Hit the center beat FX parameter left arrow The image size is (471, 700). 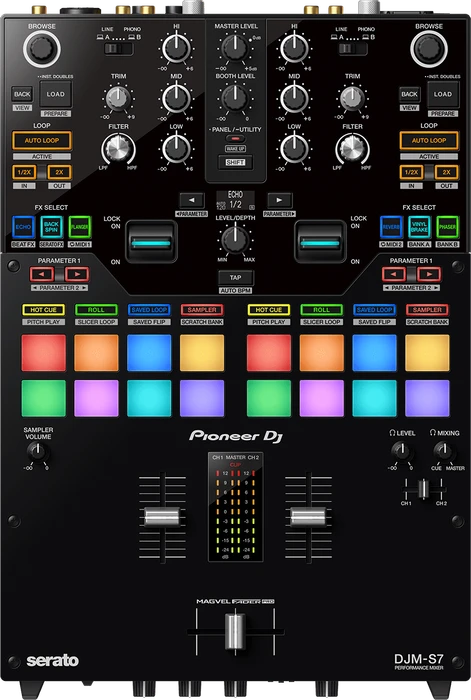[x=192, y=200]
